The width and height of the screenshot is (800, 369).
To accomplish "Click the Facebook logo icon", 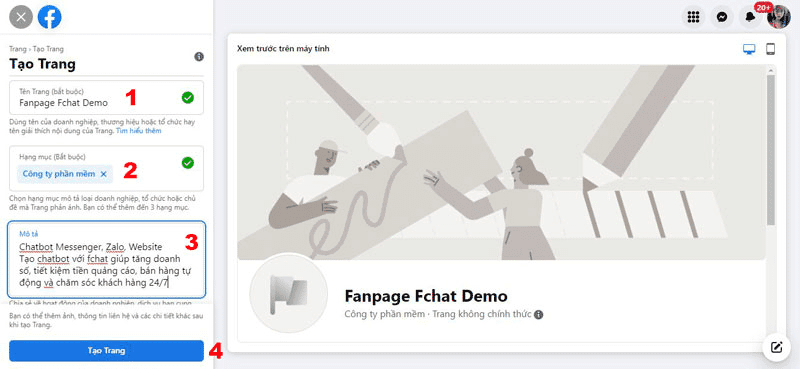I will (49, 17).
